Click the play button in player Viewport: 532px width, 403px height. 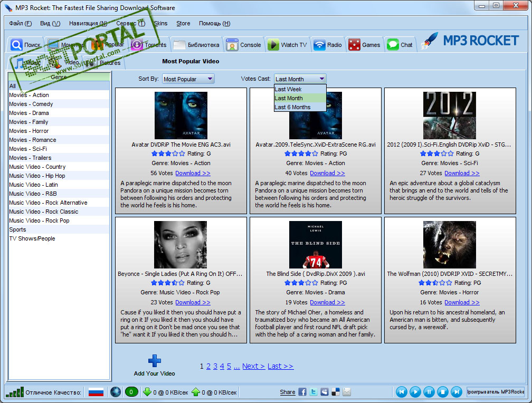415,392
